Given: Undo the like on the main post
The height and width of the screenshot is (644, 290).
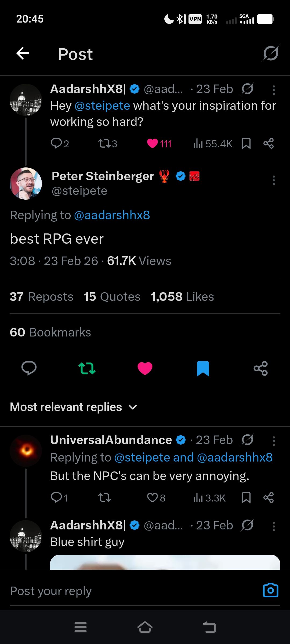Looking at the screenshot, I should pyautogui.click(x=145, y=368).
